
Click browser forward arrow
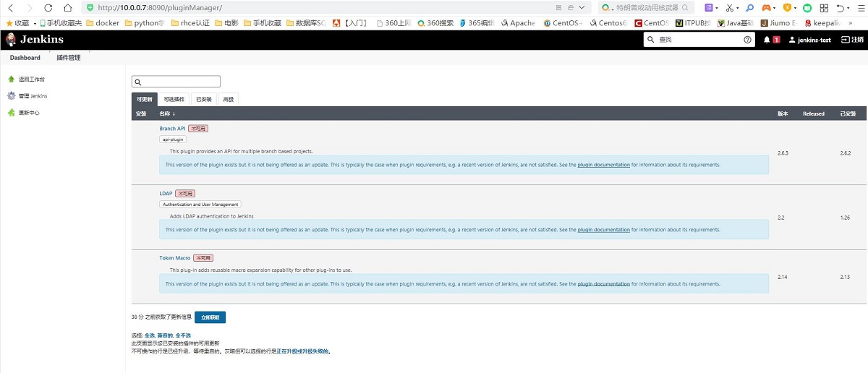(29, 7)
